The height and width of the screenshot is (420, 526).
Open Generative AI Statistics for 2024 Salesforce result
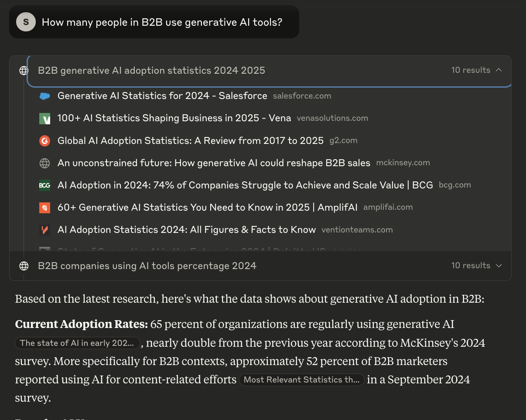[162, 96]
